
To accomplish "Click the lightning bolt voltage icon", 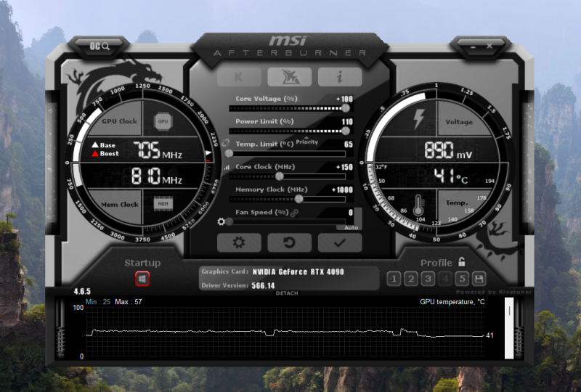I will pos(419,119).
